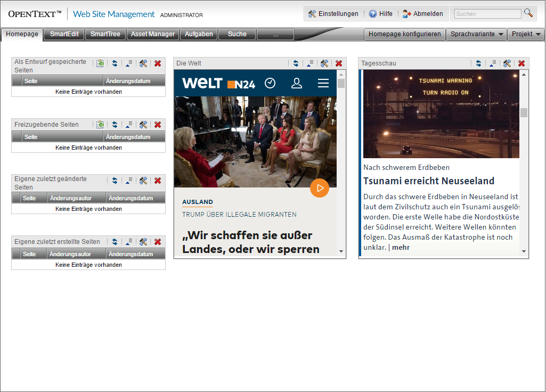
Task: Open settings of Als Entwurf gespeicherte Seiten panel
Action: [x=143, y=63]
